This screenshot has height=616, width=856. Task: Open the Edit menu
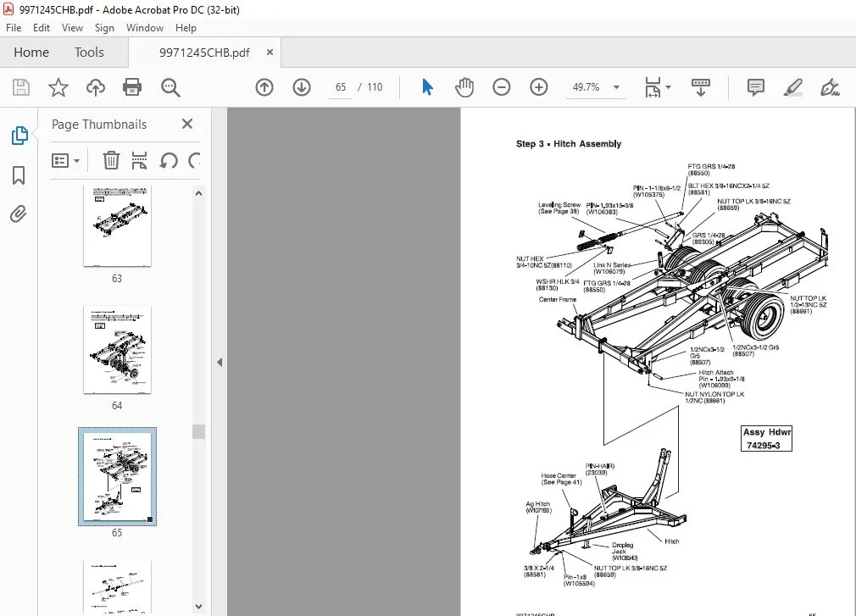42,28
